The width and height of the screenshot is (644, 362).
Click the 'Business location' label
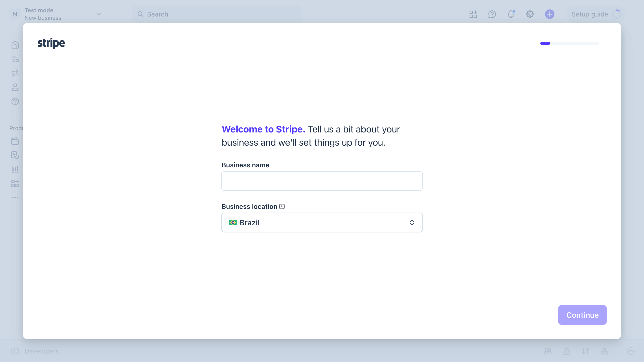point(249,206)
